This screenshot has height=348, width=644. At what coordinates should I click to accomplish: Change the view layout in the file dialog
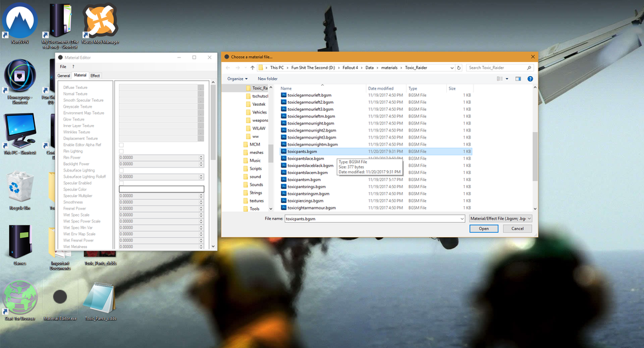500,79
